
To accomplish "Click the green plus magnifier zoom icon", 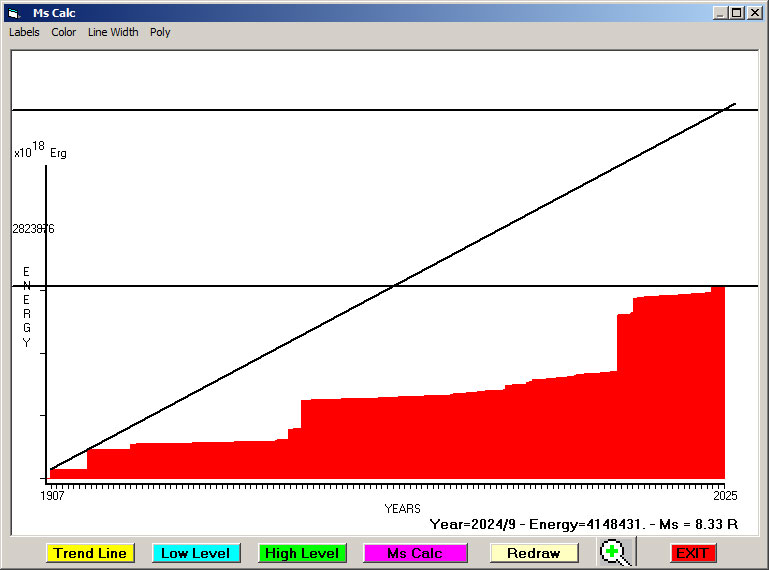I will click(x=616, y=553).
